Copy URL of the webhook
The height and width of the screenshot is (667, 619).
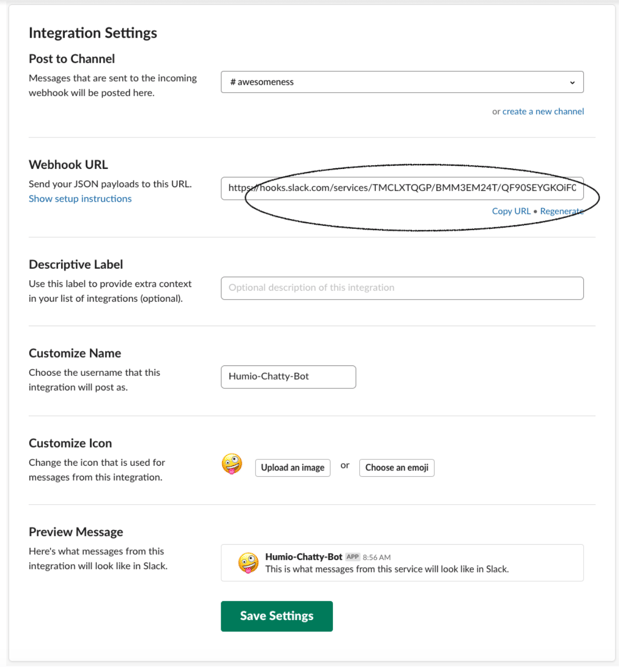pos(511,212)
